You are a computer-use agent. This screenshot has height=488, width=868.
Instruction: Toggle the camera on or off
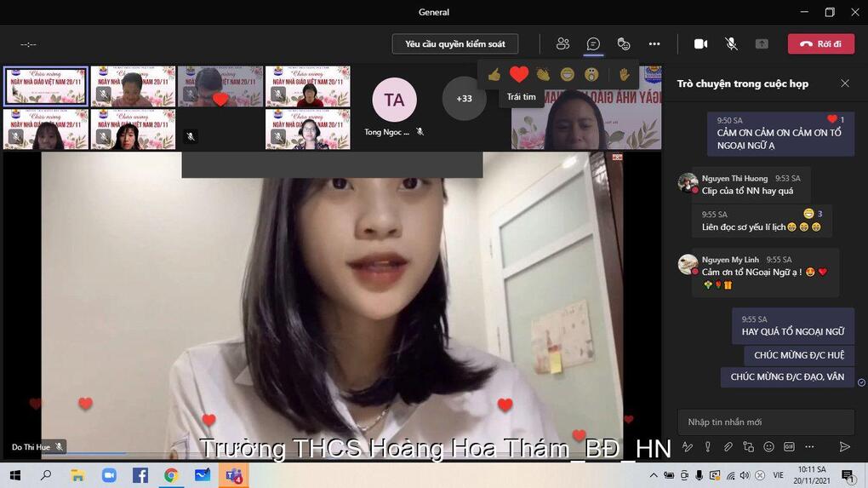click(701, 43)
